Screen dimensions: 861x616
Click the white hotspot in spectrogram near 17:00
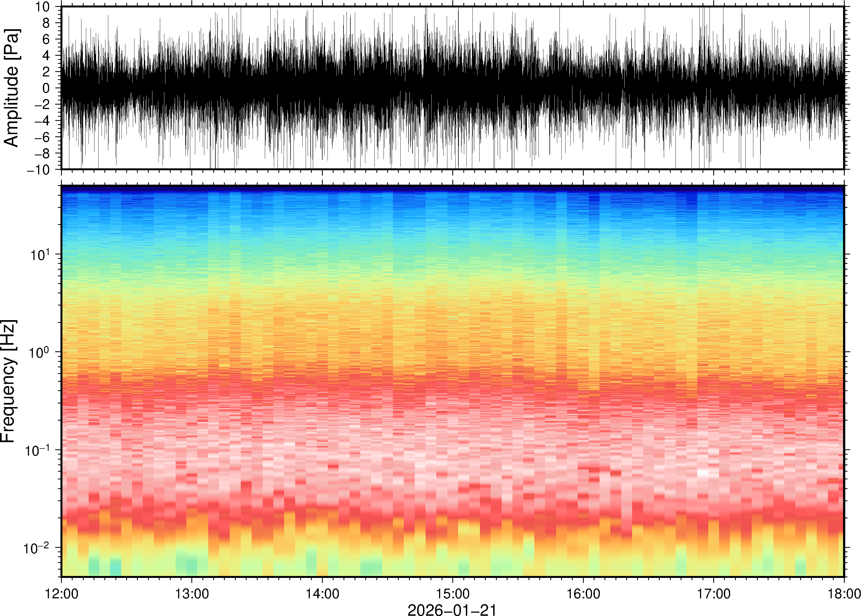703,472
